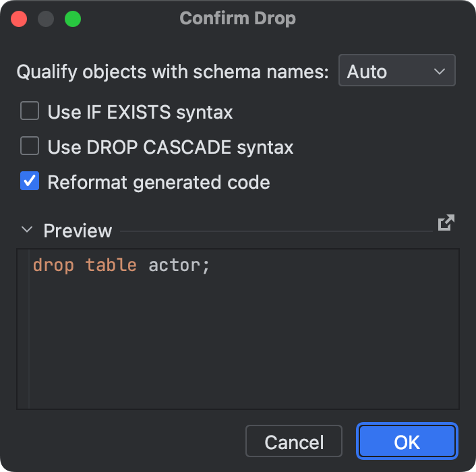Image resolution: width=476 pixels, height=472 pixels.
Task: Close the Confirm Drop dialog
Action: point(19,19)
